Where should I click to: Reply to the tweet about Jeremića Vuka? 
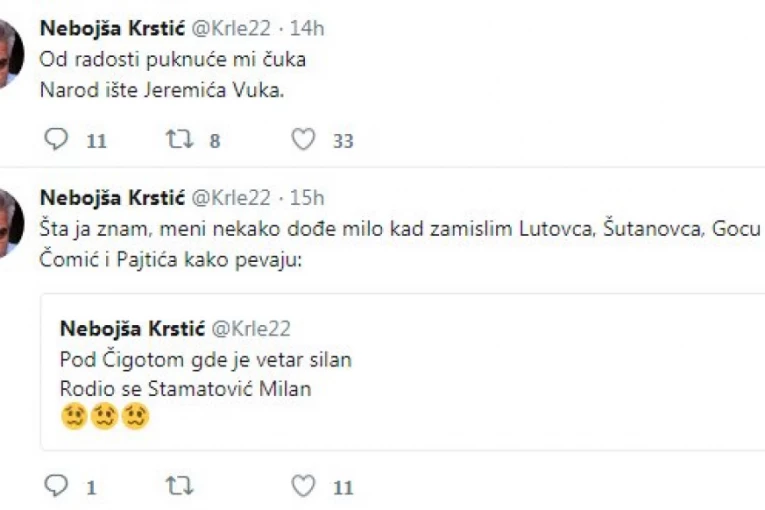point(62,141)
